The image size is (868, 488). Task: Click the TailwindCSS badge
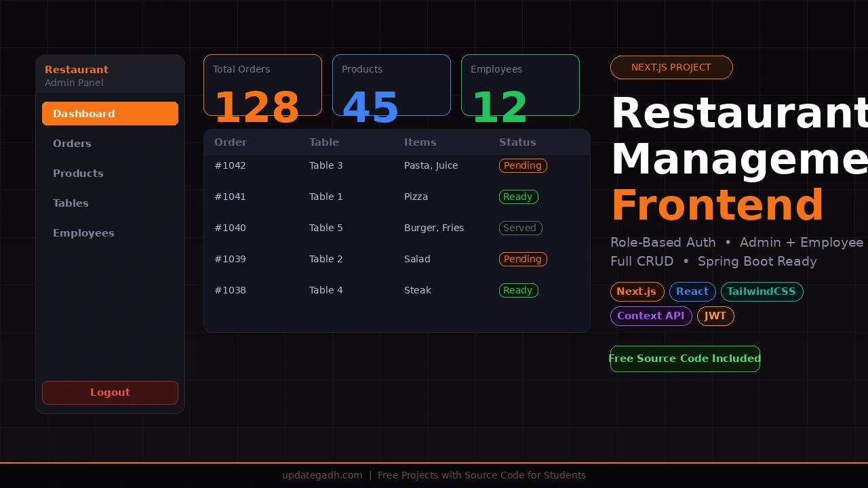click(x=762, y=291)
